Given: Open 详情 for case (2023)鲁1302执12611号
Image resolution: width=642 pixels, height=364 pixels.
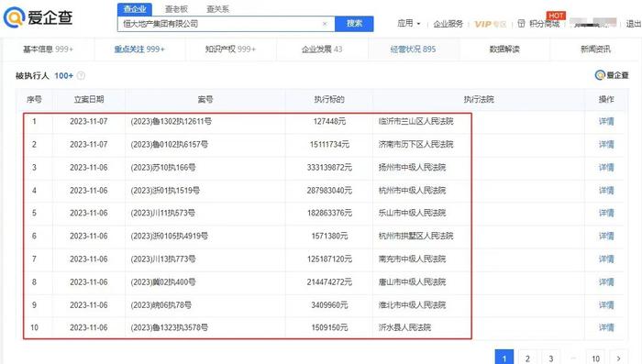Looking at the screenshot, I should click(606, 121).
